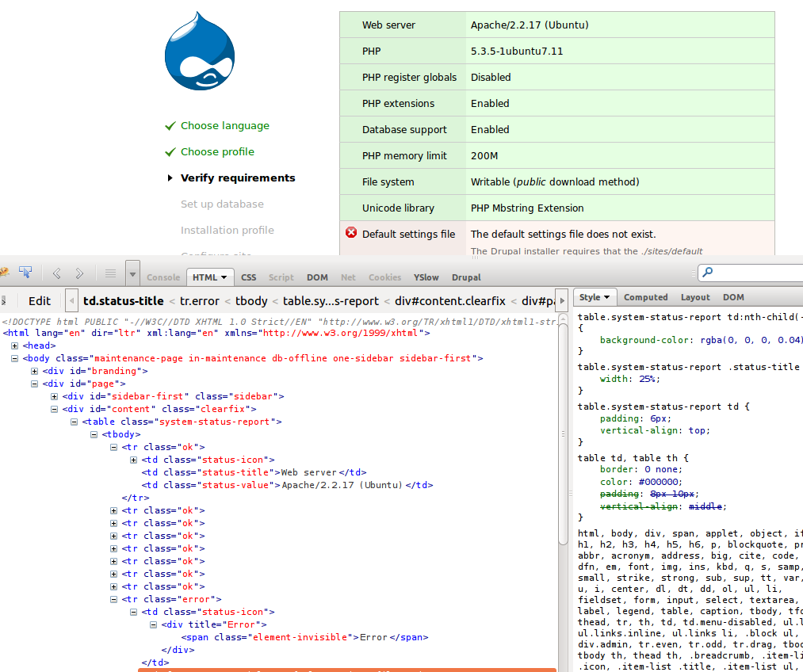Click the rgba(0, 0, 0, 0.04) background-color value
Screen dimensions: 803x672
point(751,340)
